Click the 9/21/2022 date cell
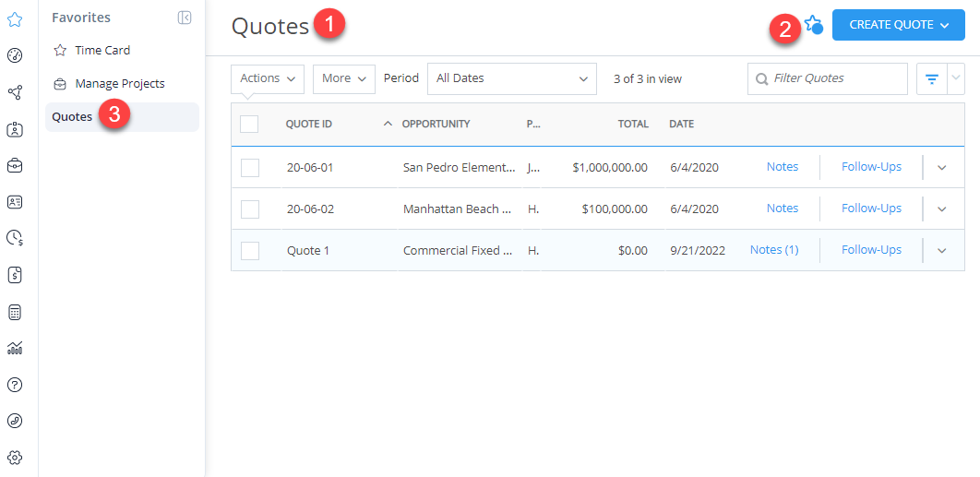This screenshot has width=980, height=477. (697, 250)
